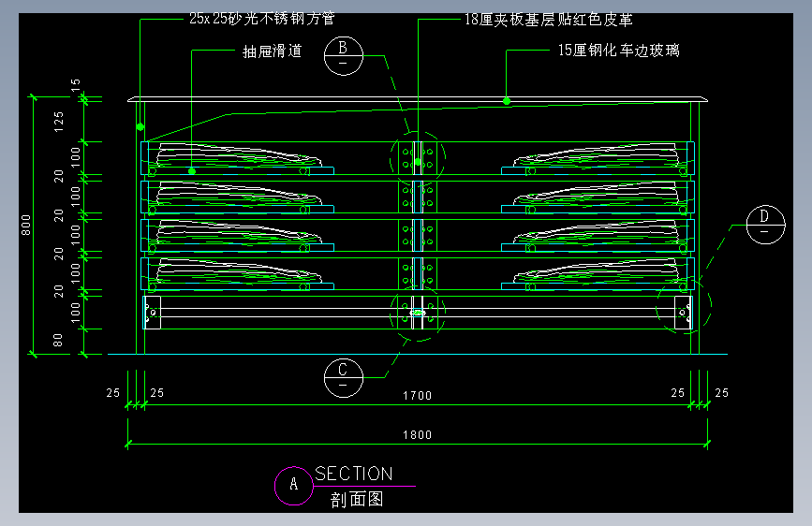Click the magenta section marker A circle
Image resolution: width=812 pixels, height=526 pixels.
tap(294, 486)
